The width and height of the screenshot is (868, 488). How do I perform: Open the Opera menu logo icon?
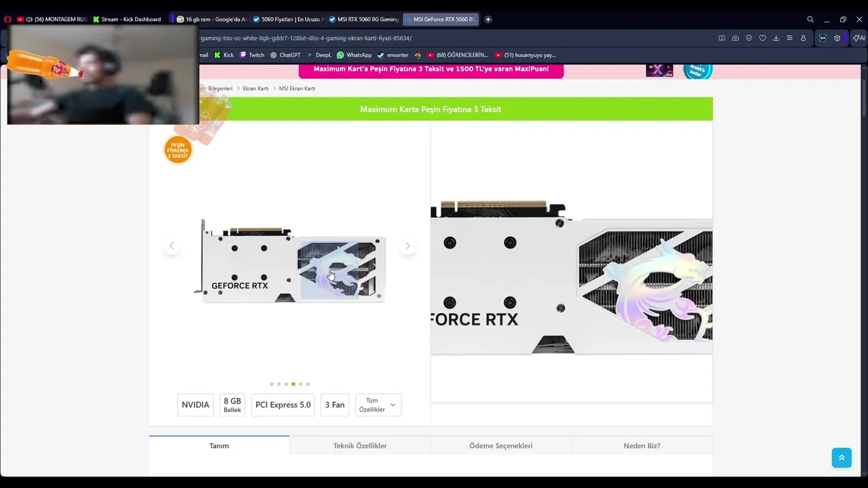pyautogui.click(x=7, y=20)
